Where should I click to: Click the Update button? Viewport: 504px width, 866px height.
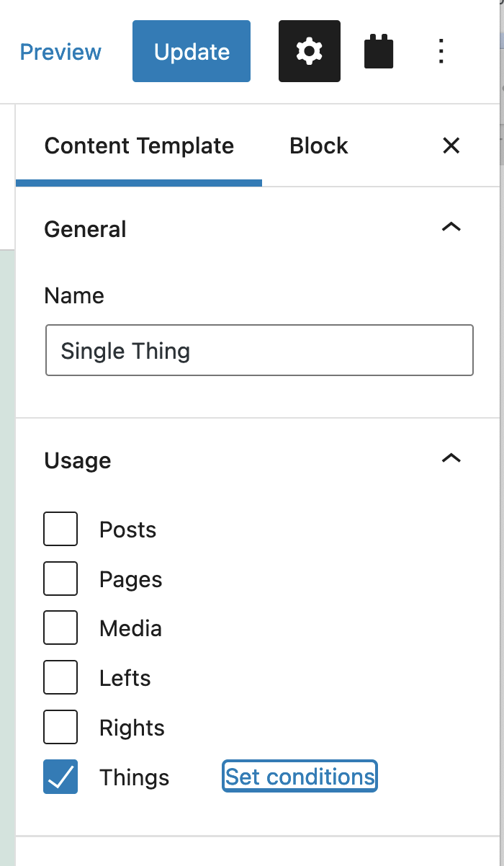click(192, 51)
